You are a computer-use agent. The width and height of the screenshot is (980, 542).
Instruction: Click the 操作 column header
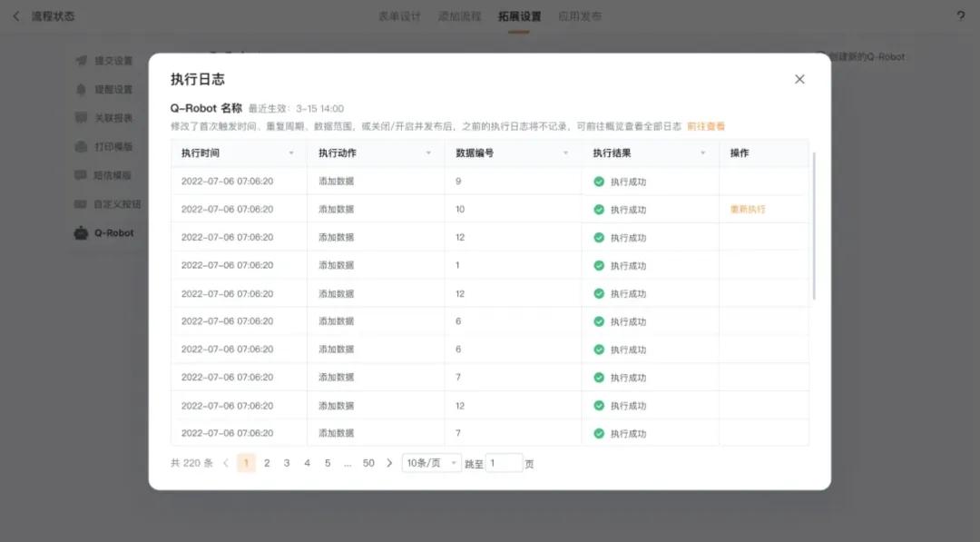(740, 153)
